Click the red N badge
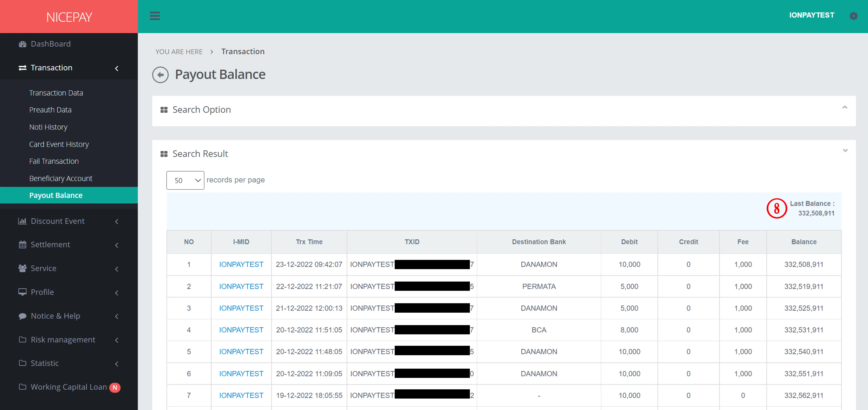This screenshot has height=410, width=868. 115,387
